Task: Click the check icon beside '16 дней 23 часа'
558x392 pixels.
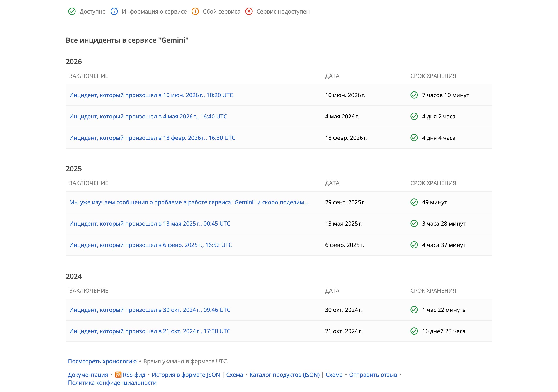Action: pyautogui.click(x=414, y=331)
